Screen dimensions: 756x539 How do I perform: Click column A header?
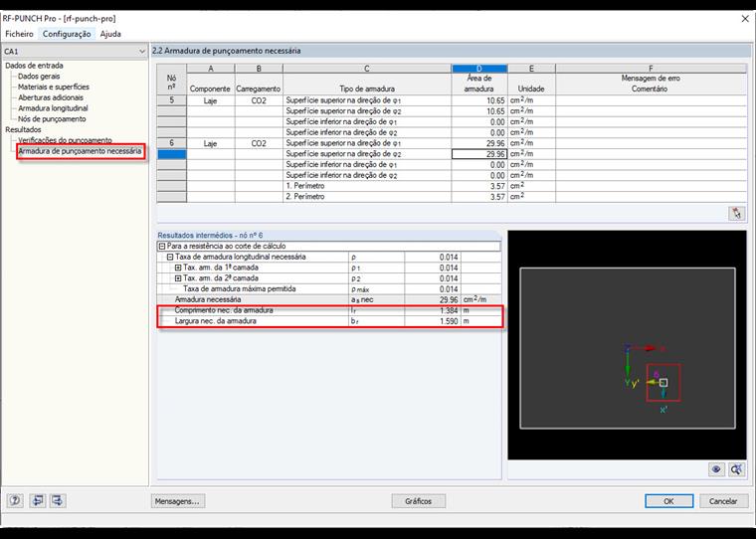211,69
